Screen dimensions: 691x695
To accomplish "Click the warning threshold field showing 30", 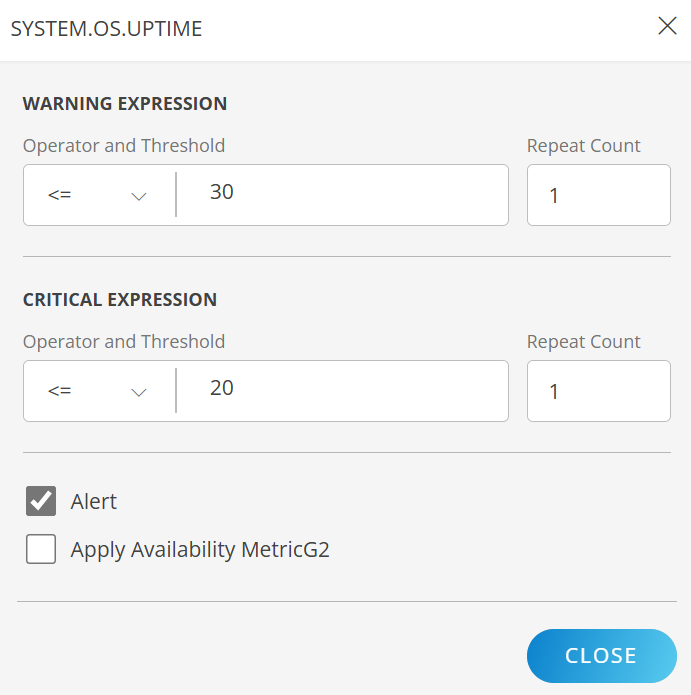I will 340,195.
